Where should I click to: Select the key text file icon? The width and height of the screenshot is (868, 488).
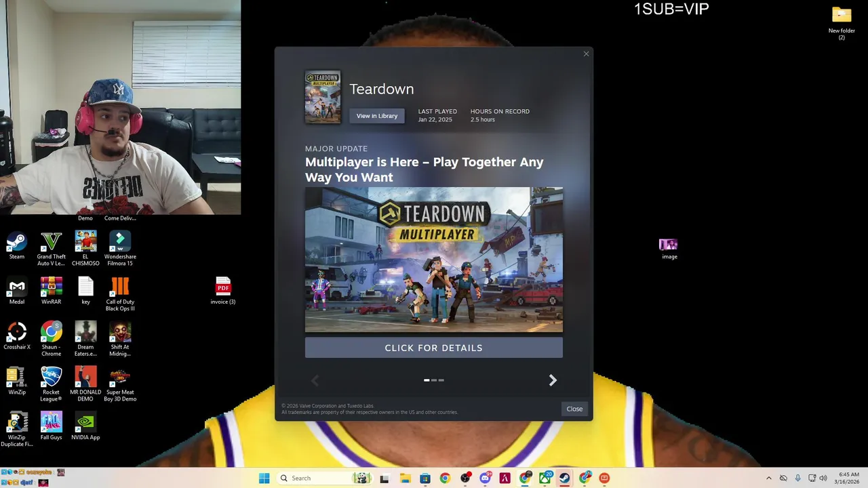[85, 291]
